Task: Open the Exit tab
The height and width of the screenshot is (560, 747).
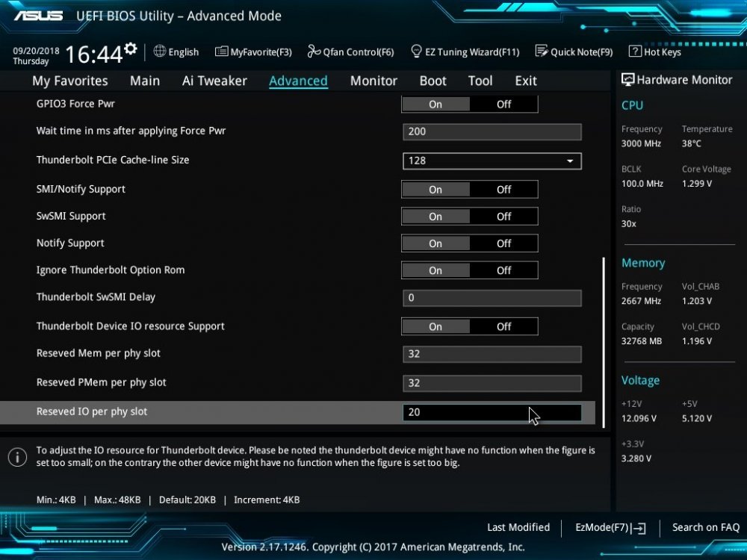Action: pyautogui.click(x=526, y=81)
